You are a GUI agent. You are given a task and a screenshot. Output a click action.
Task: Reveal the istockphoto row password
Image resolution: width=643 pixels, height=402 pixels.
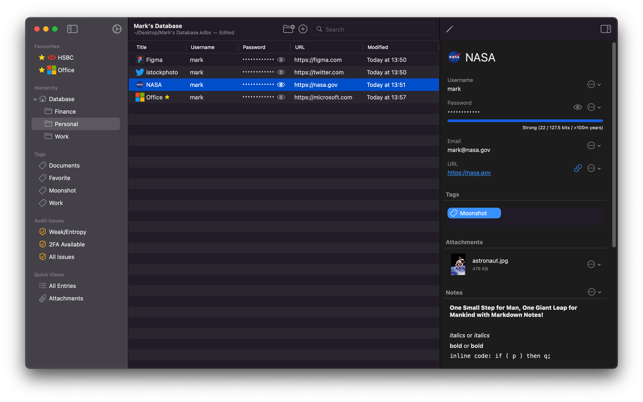281,72
